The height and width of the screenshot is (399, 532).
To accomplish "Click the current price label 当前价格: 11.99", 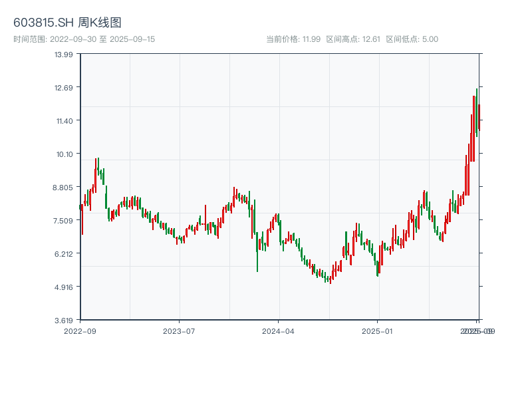I will [293, 39].
